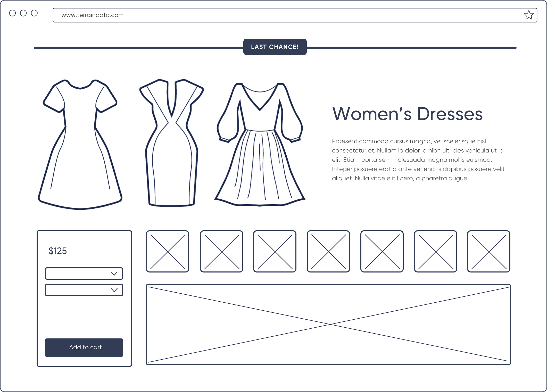This screenshot has height=392, width=547.
Task: Select the V-neck sheath dress image
Action: pos(171,143)
